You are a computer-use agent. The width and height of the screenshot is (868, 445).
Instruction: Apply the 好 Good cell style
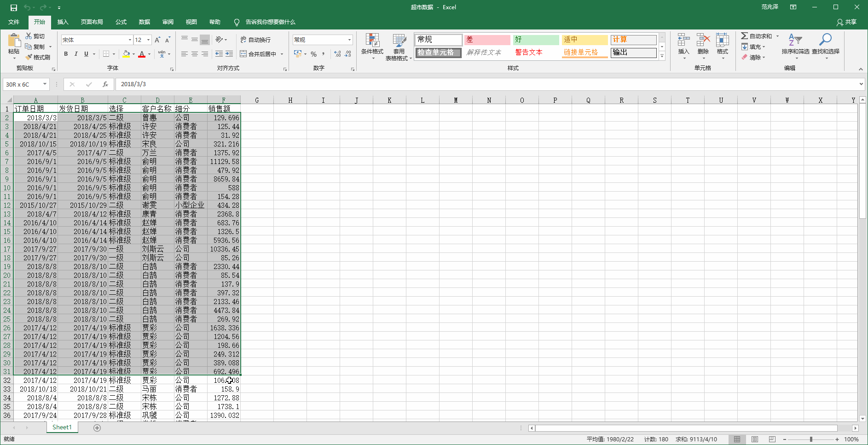[536, 40]
